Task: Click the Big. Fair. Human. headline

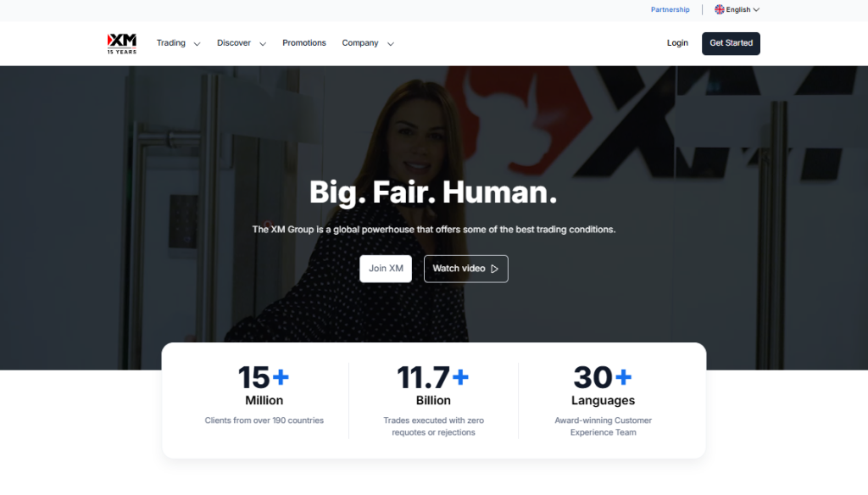Action: (433, 192)
